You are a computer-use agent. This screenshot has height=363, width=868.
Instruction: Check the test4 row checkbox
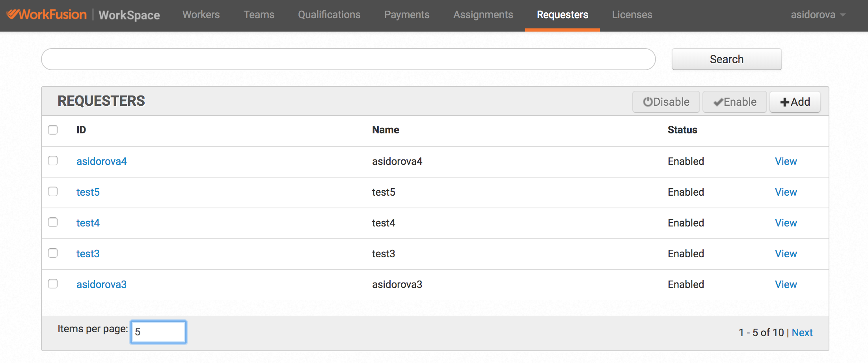[53, 222]
